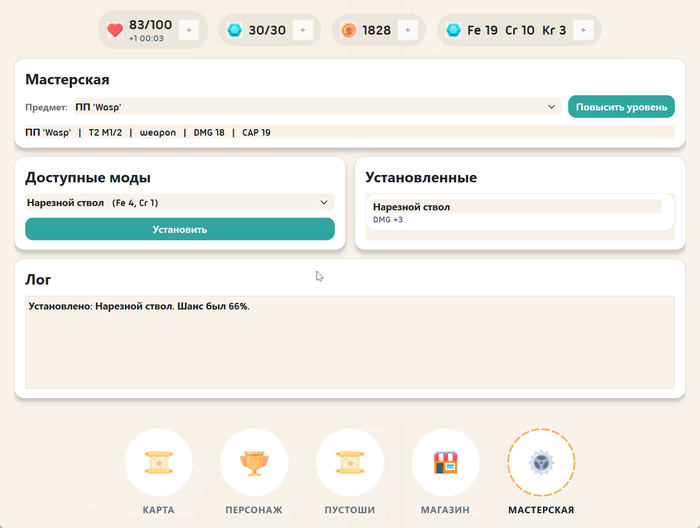Click the Повысить уровень button

click(621, 106)
